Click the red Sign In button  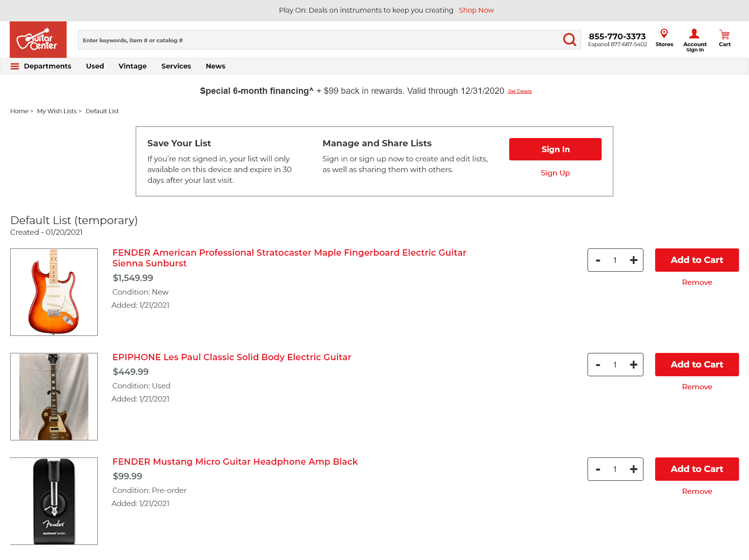[x=555, y=149]
